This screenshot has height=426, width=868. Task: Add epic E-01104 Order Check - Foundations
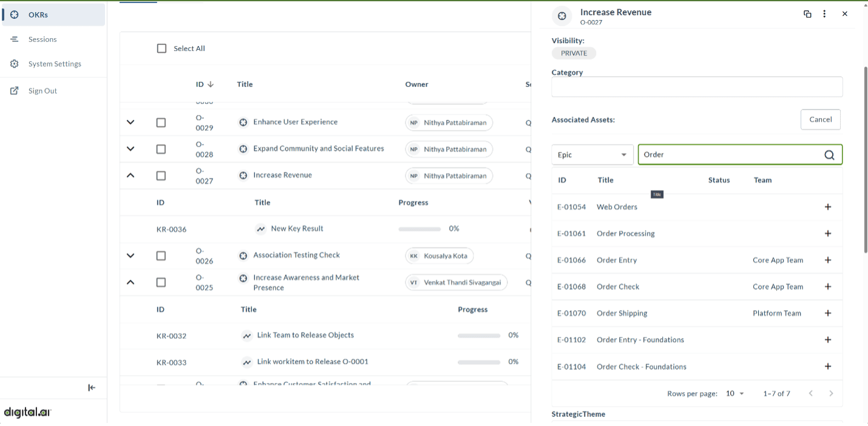828,367
